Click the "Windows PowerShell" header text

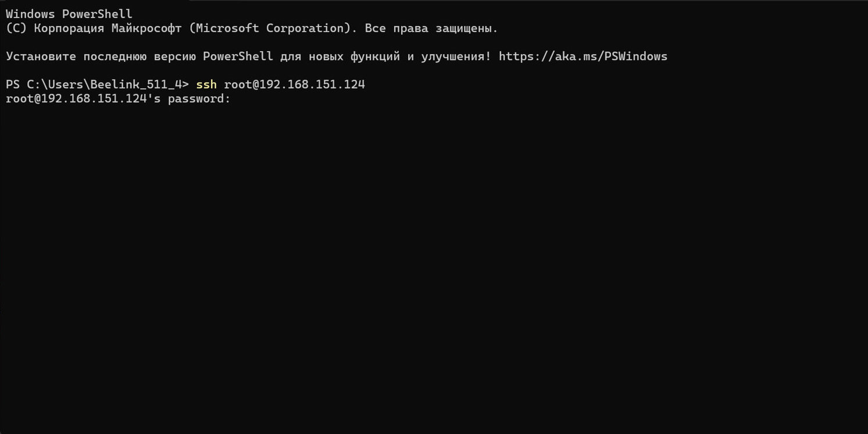69,14
